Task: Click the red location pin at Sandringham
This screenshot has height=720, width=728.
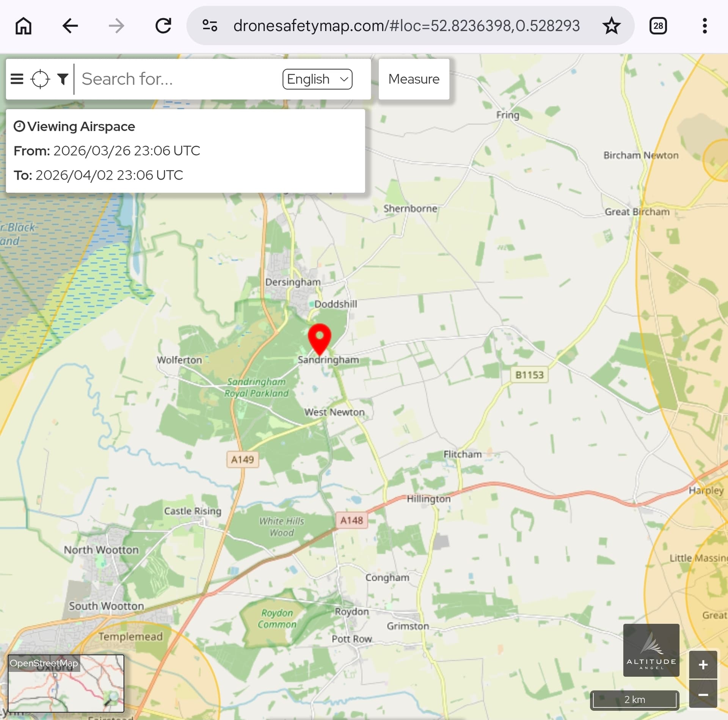Action: coord(319,337)
